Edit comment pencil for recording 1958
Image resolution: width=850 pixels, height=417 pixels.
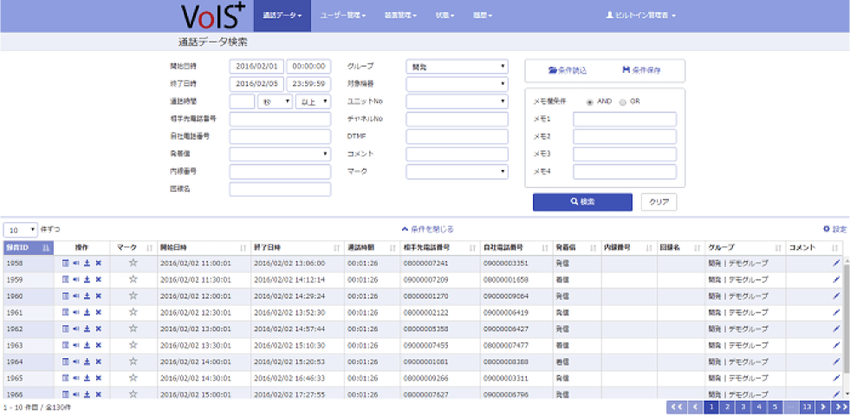[836, 263]
